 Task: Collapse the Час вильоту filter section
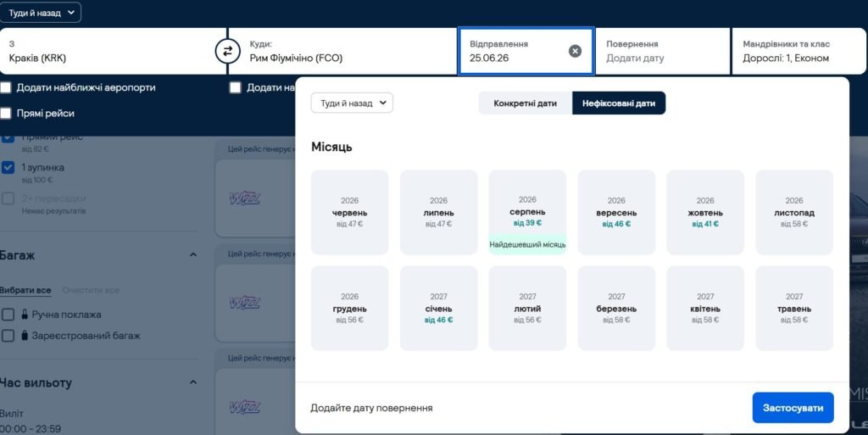(192, 382)
